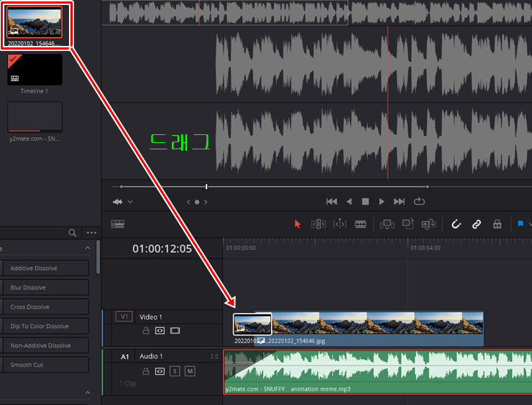
Task: Choose the Selection Mode arrow tool
Action: coord(298,224)
